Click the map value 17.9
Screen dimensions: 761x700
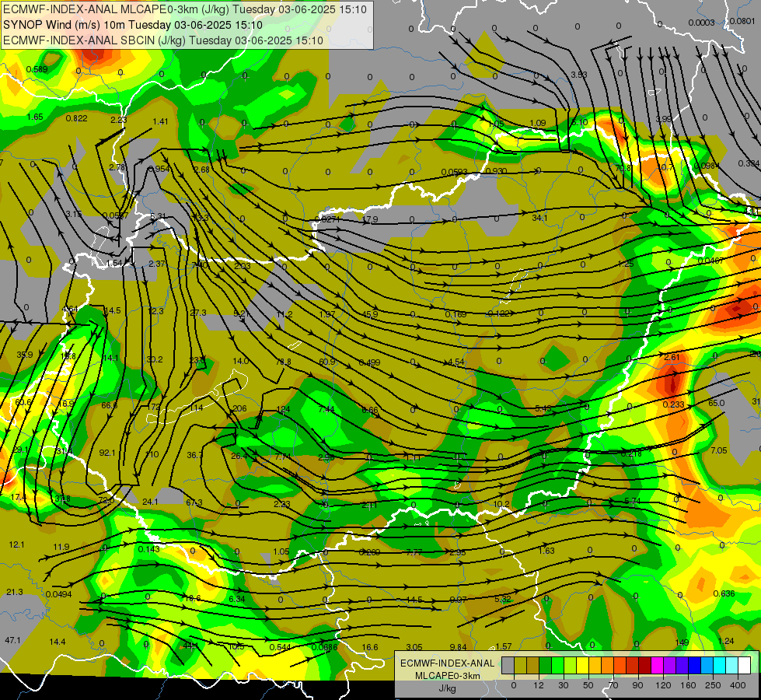pos(370,219)
